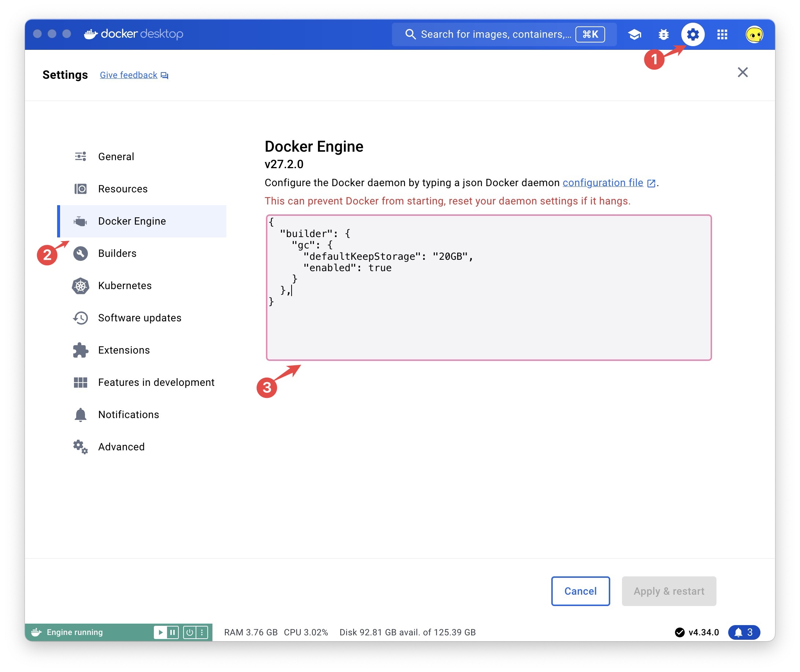Select the Docker Engine settings section

[x=142, y=221]
